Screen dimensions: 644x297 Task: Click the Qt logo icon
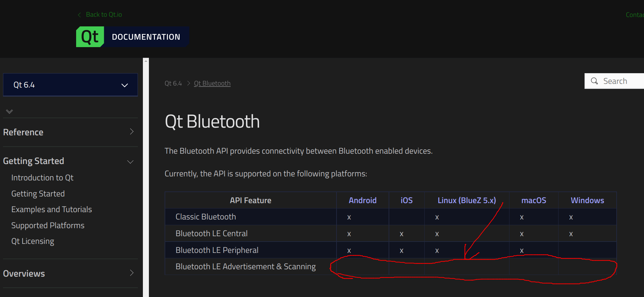coord(90,37)
